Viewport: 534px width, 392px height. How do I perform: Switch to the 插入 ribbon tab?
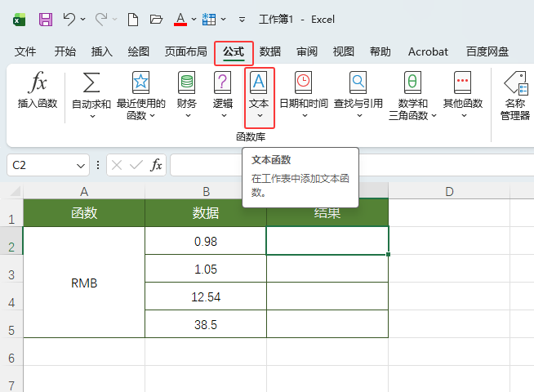pyautogui.click(x=101, y=51)
